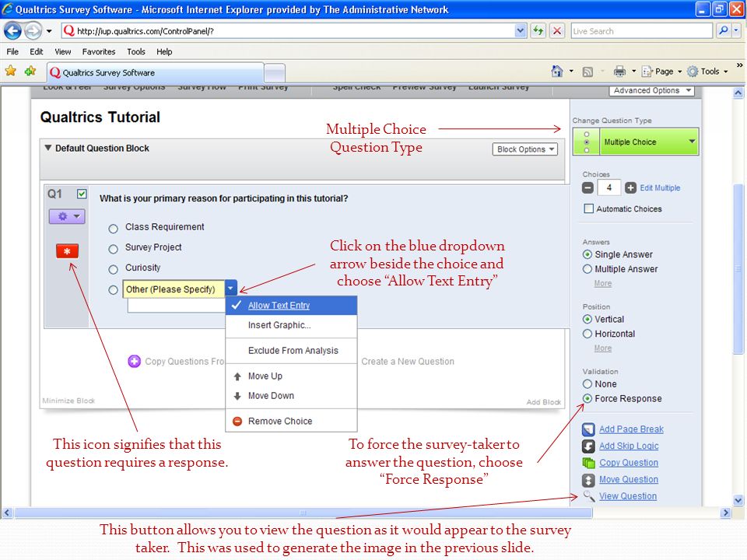Click the purple Copy Questions From plus icon

(x=135, y=362)
